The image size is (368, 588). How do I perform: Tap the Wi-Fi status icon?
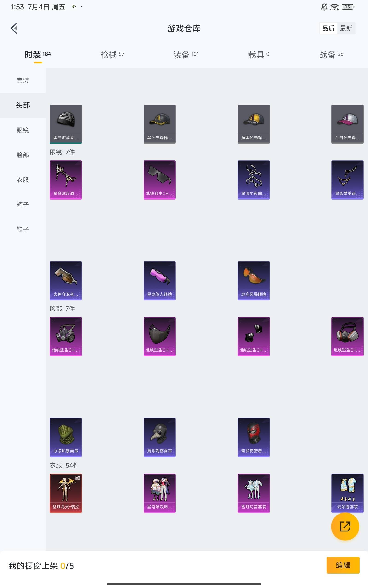pos(334,7)
